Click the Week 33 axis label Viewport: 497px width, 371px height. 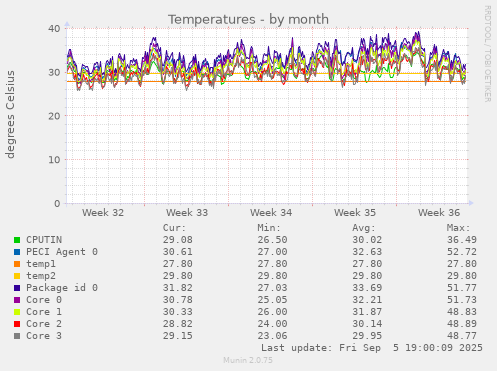(x=187, y=213)
